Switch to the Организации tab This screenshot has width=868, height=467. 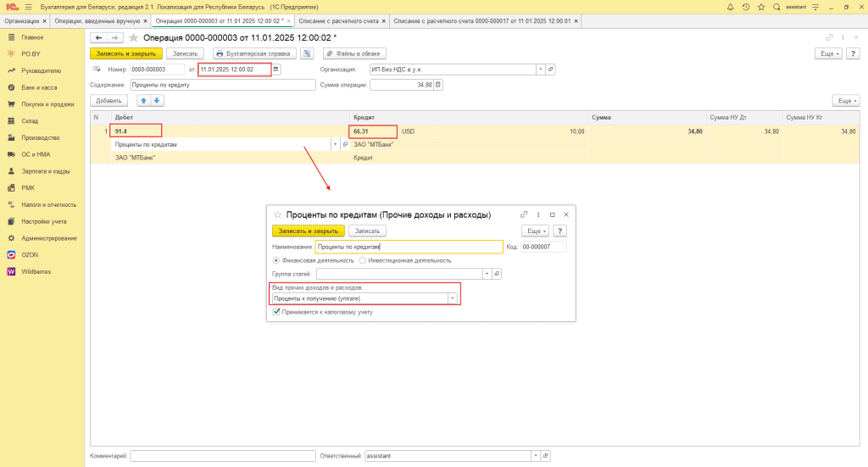click(x=22, y=21)
